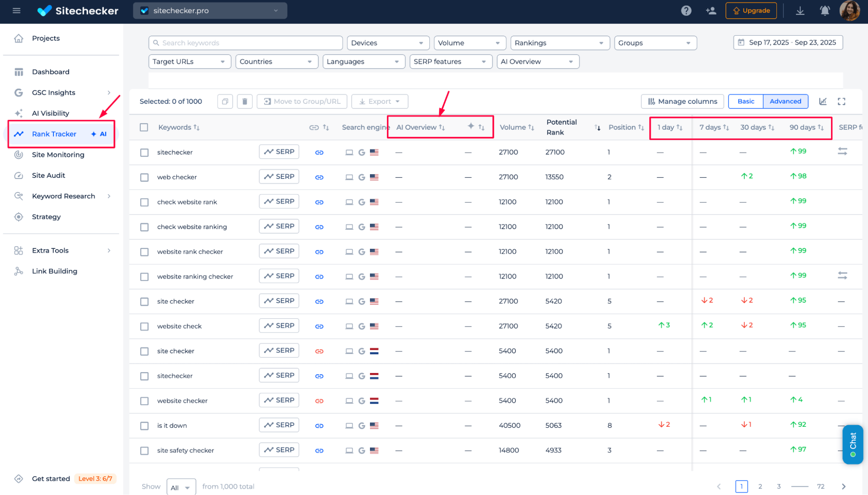Click link icon for is it down row

click(319, 426)
